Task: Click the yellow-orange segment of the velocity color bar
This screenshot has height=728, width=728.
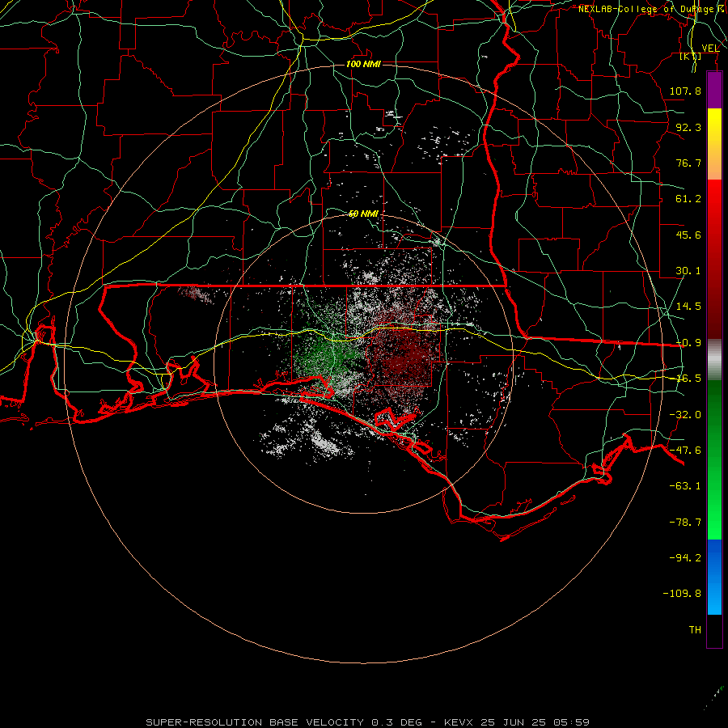Action: (x=714, y=144)
